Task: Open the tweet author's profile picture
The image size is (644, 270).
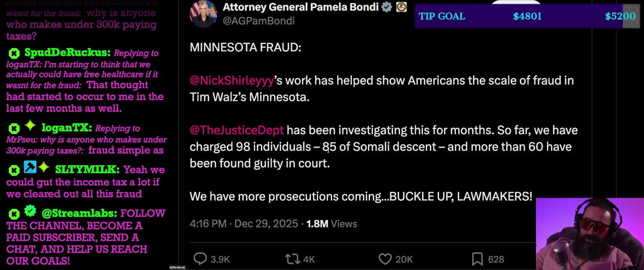Action: click(203, 14)
